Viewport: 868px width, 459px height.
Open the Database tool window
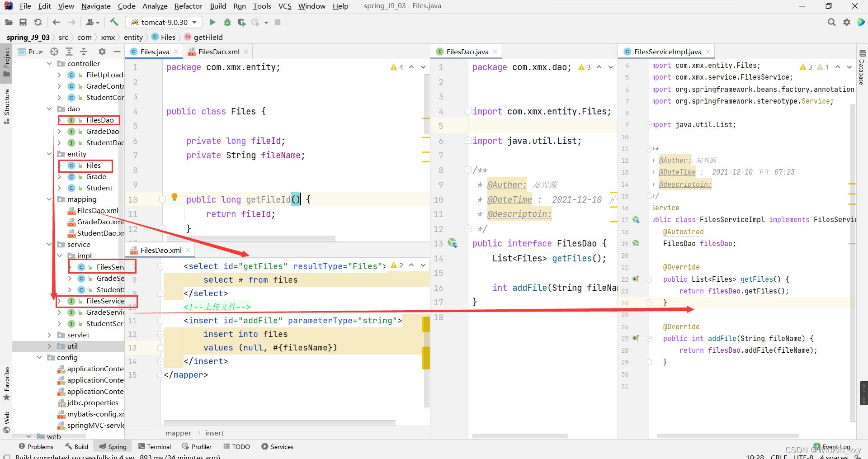point(862,67)
